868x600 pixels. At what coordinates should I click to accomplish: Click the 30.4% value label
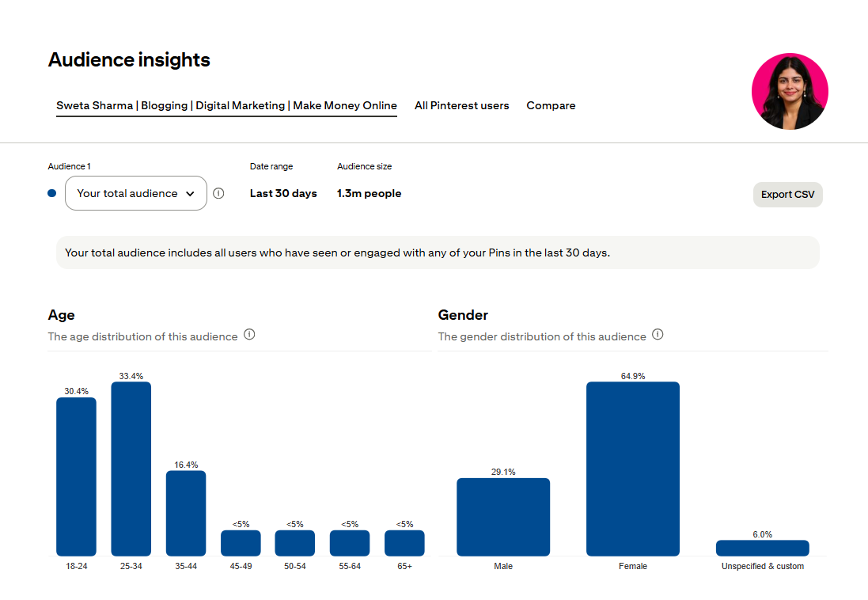click(77, 391)
